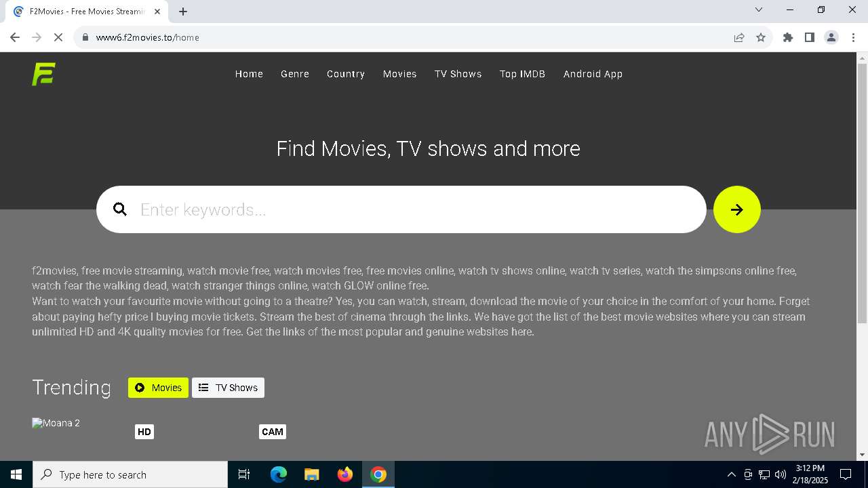
Task: Open the volume tray icon
Action: tap(781, 474)
